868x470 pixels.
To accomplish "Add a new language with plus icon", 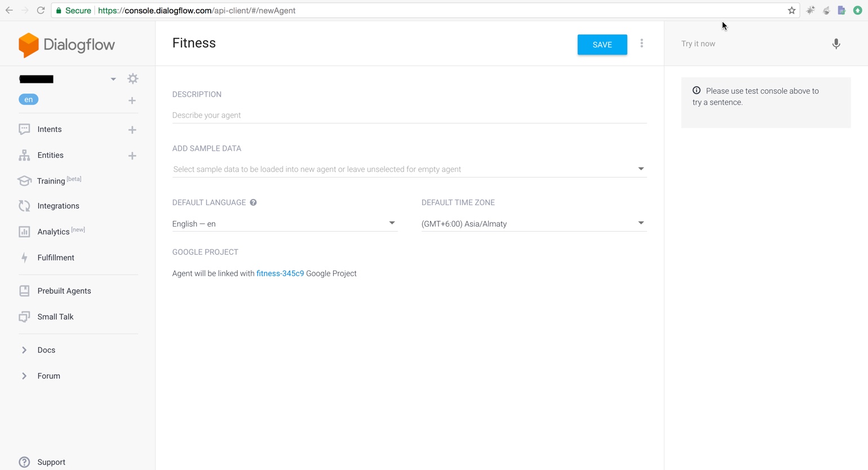I will [132, 100].
